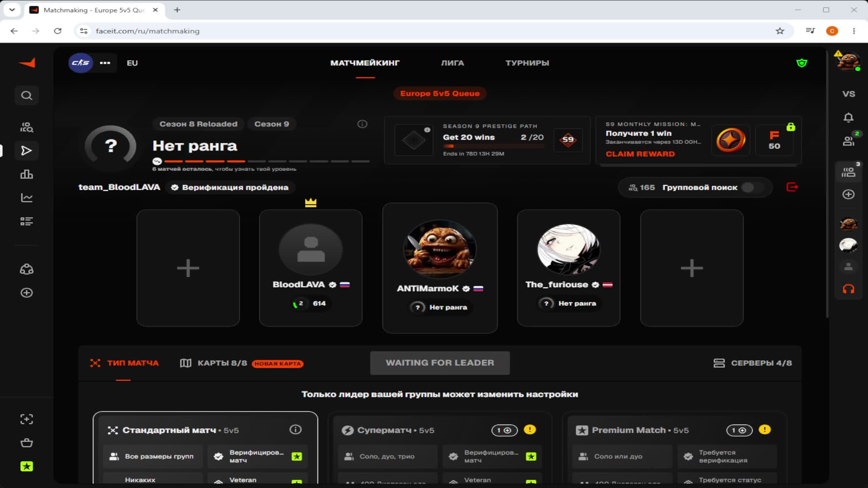Open the party group icon with badge 3
This screenshot has width=868, height=488.
[x=848, y=172]
